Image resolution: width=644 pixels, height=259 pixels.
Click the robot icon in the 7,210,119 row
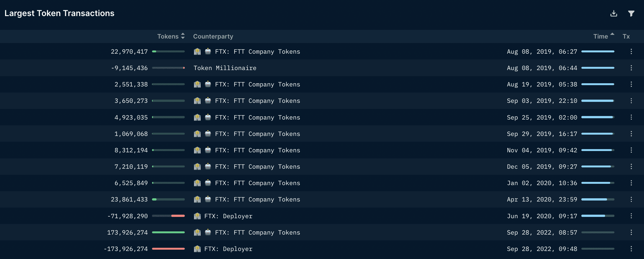pos(208,166)
